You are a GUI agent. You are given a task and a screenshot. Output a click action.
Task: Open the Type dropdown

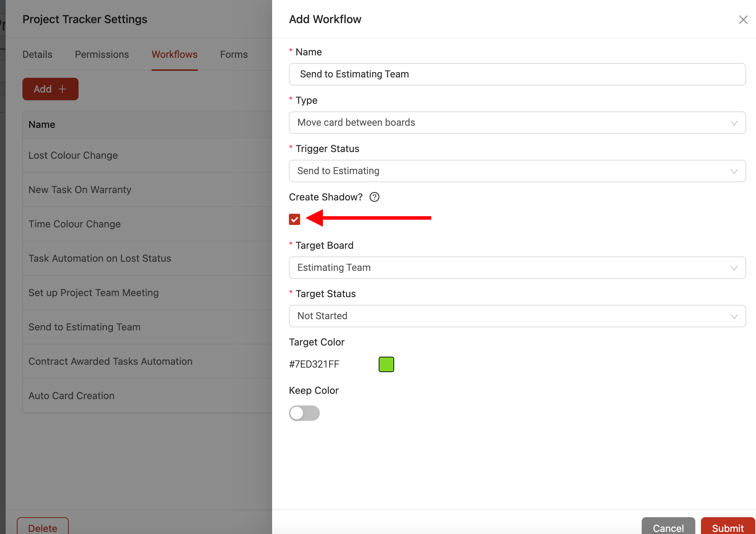pos(517,123)
